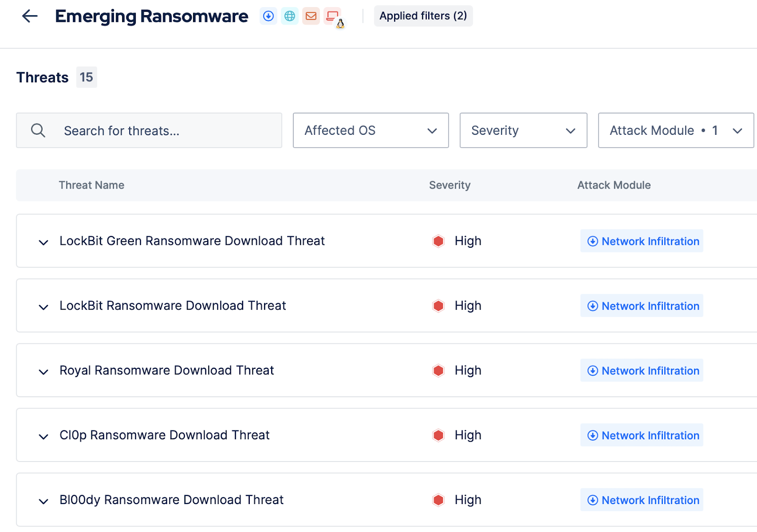
Task: Click the Search for threats field
Action: point(149,130)
